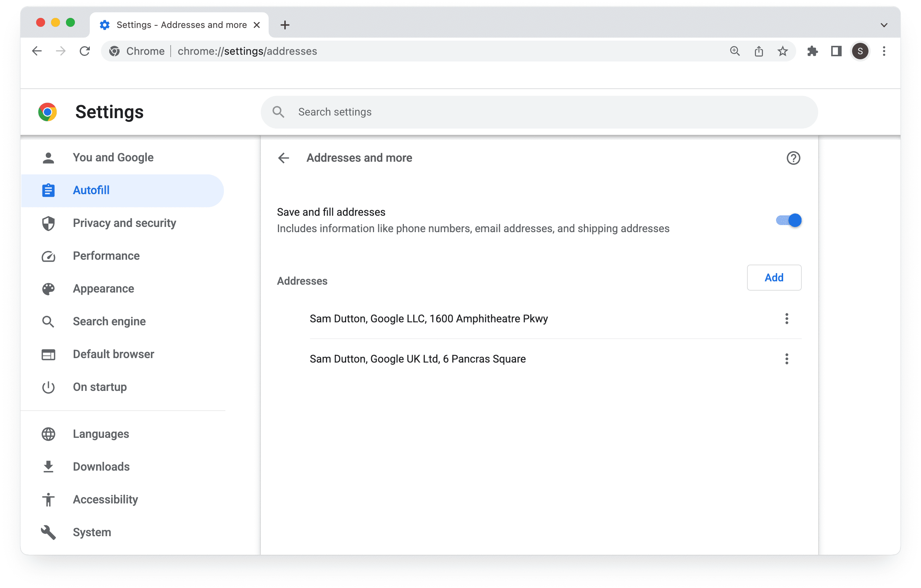Click the profile avatar icon

(x=859, y=51)
